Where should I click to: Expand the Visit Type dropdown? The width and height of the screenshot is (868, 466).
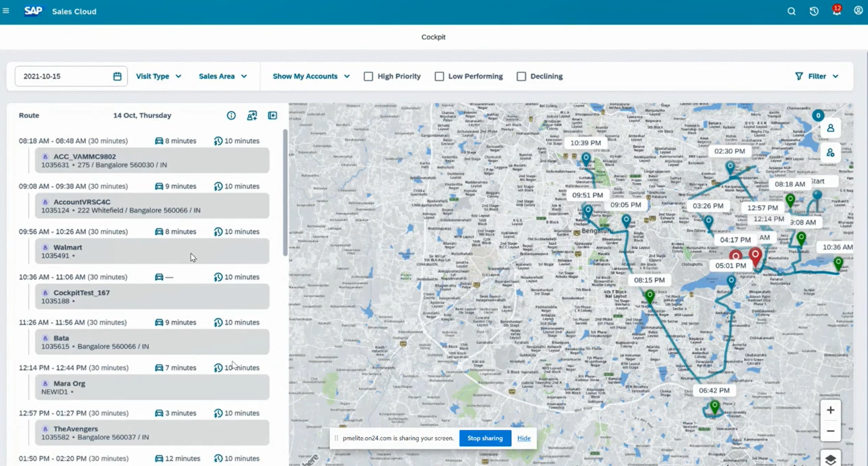[x=159, y=76]
